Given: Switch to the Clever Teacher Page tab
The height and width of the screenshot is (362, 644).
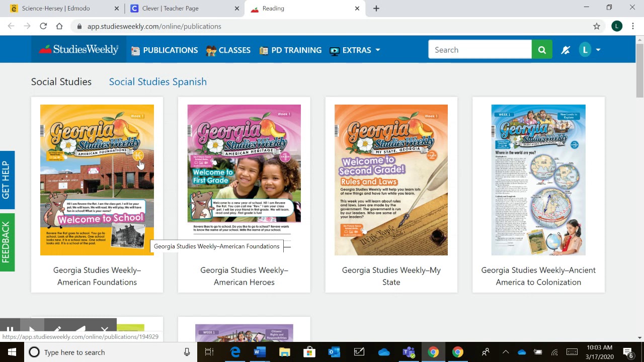Looking at the screenshot, I should pyautogui.click(x=184, y=9).
